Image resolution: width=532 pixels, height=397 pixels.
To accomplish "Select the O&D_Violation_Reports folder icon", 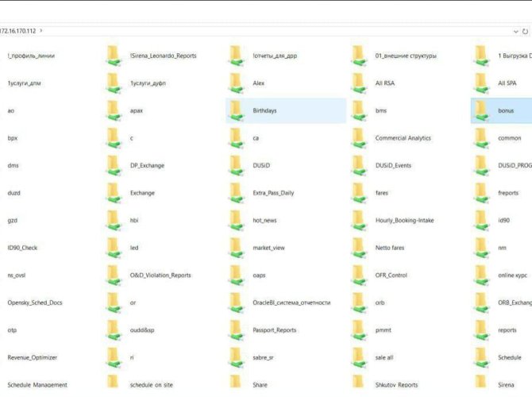I will [114, 275].
